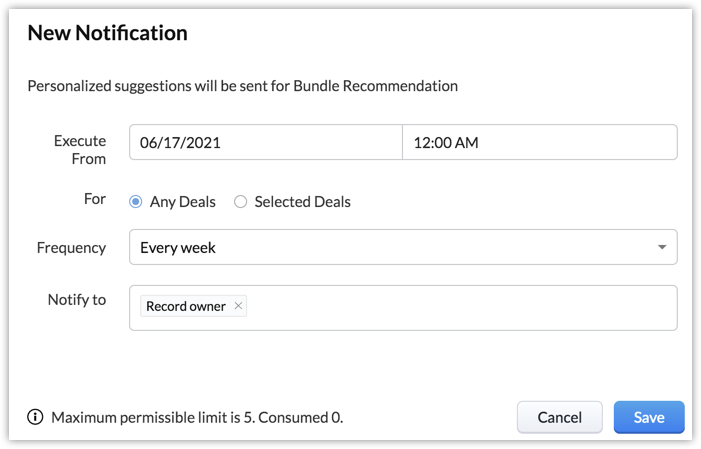This screenshot has width=701, height=449.
Task: Click the Frequency field label
Action: point(71,247)
